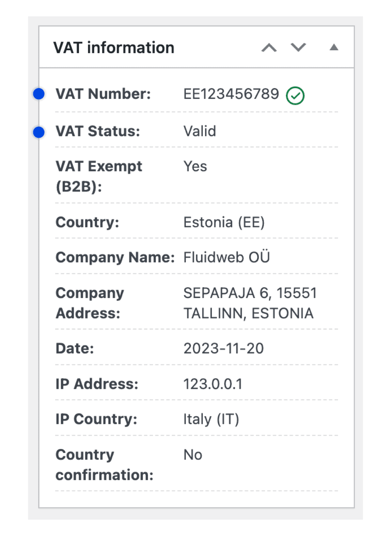Click the dashed divider under Company Name
The image size is (392, 536).
(196, 273)
